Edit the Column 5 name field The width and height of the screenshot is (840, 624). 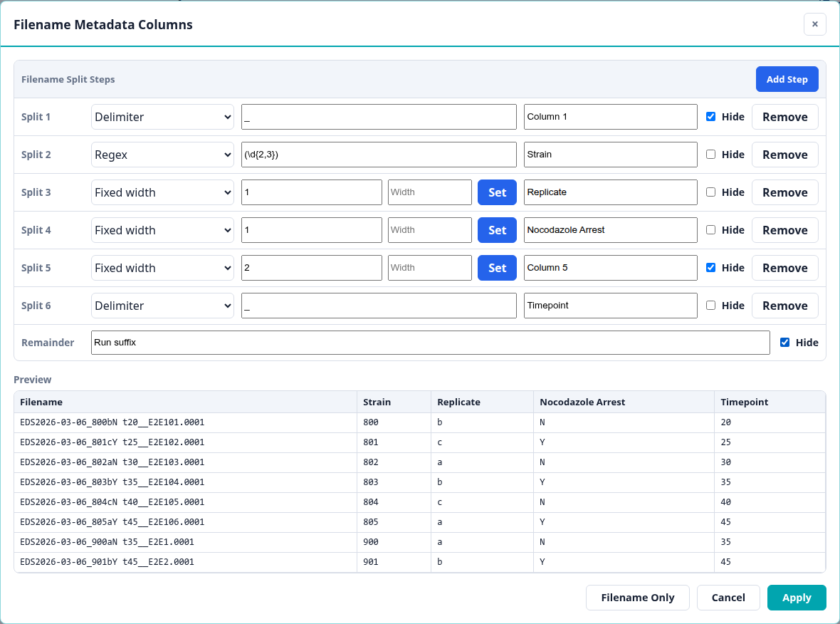point(610,268)
